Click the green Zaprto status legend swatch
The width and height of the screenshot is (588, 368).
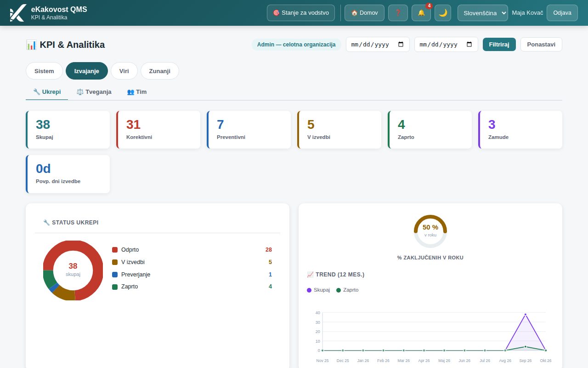(115, 287)
